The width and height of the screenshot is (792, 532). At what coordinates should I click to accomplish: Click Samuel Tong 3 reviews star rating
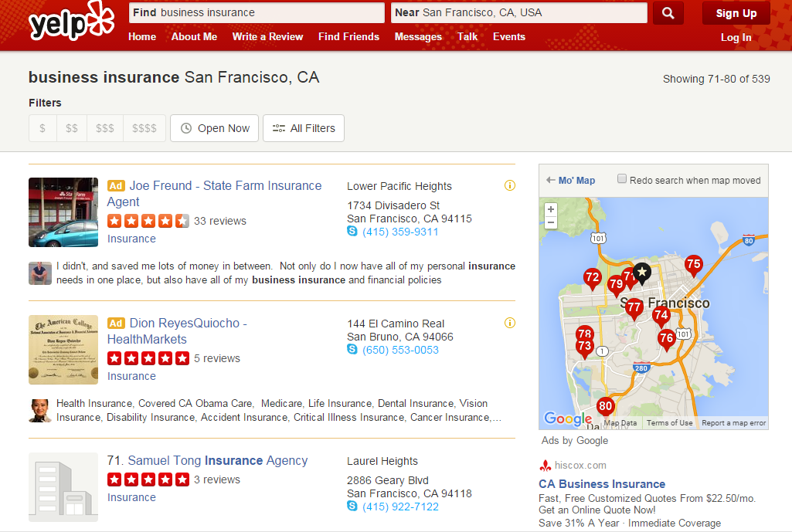pos(148,479)
